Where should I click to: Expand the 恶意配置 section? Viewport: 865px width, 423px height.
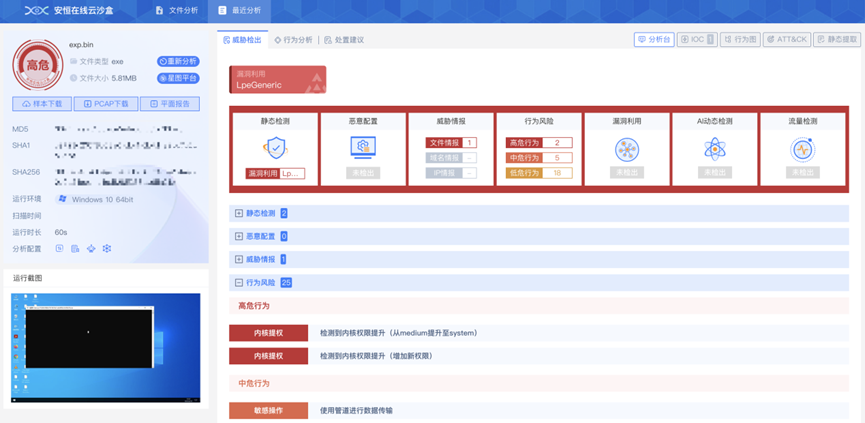point(239,236)
